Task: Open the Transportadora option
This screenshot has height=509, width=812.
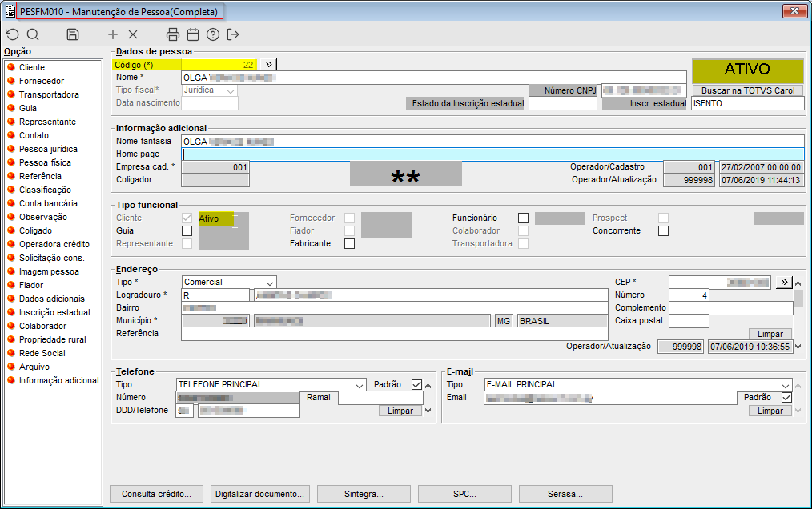Action: [x=49, y=94]
